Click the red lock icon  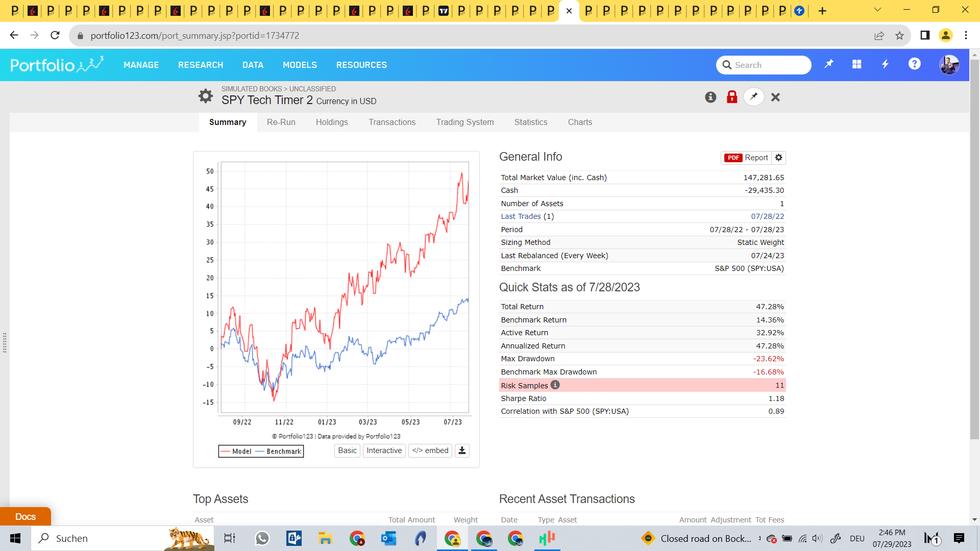coord(732,97)
